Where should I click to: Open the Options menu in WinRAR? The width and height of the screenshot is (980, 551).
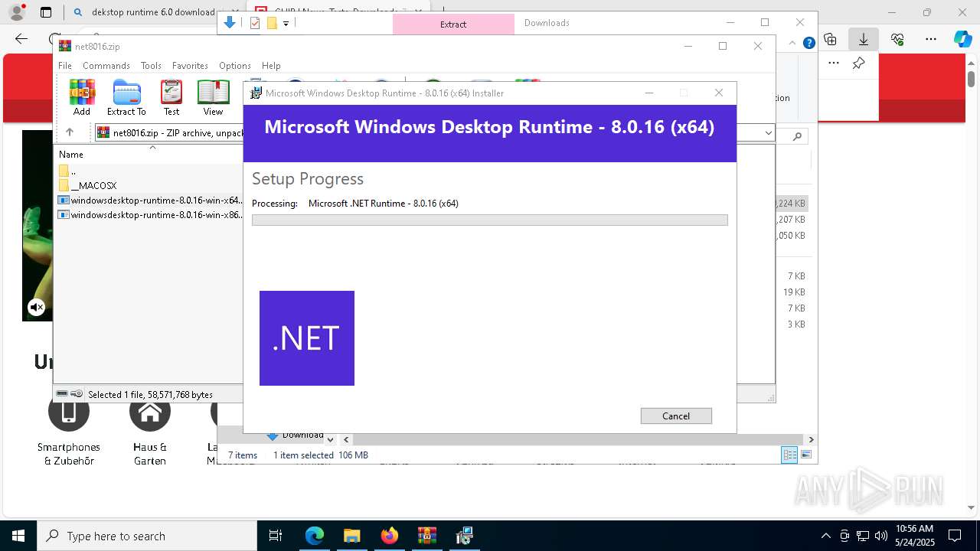pyautogui.click(x=234, y=66)
